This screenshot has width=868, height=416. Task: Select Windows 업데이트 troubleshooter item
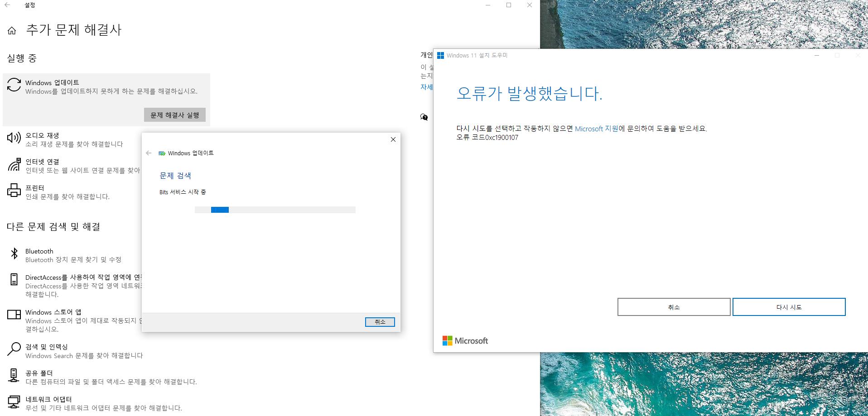pos(106,100)
